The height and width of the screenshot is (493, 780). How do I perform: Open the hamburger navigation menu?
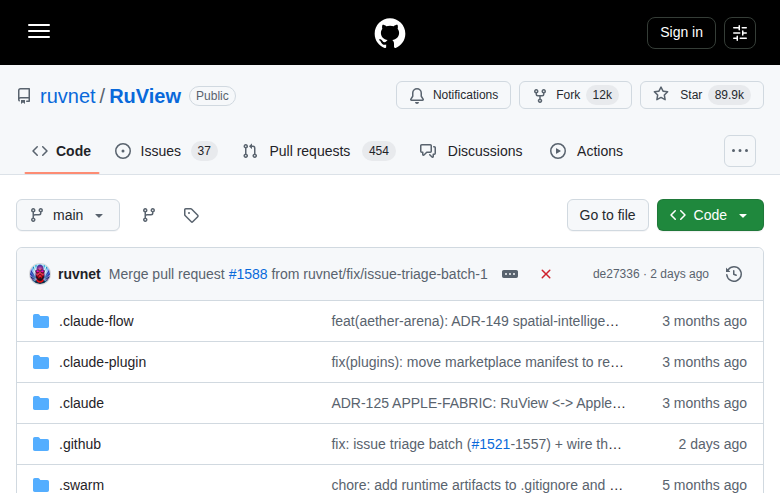click(39, 31)
